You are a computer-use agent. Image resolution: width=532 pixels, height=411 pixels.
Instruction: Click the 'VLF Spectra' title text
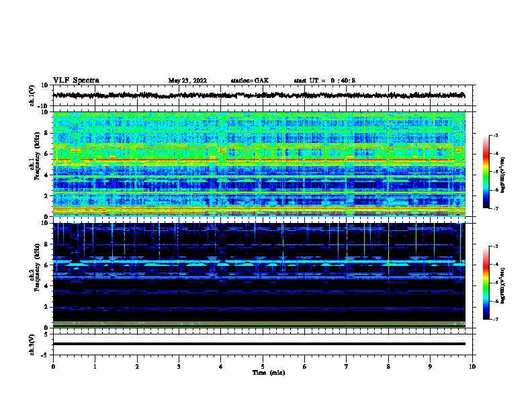click(76, 81)
